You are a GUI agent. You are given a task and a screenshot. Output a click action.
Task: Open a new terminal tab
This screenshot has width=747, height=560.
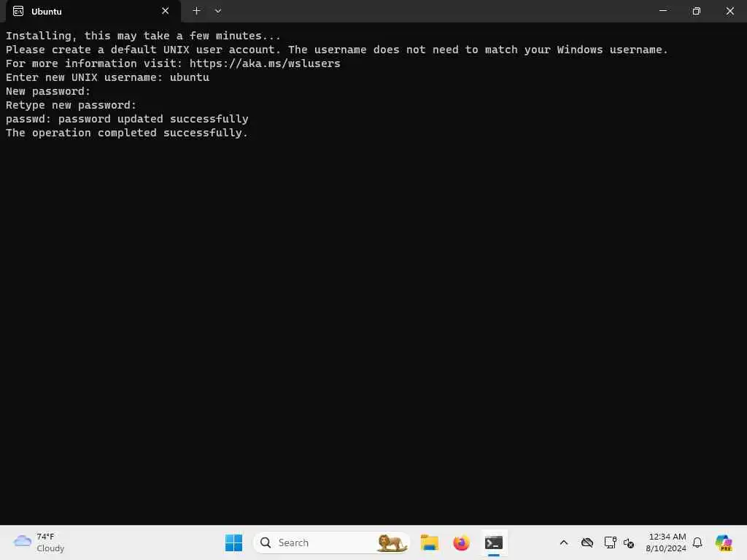click(x=196, y=11)
